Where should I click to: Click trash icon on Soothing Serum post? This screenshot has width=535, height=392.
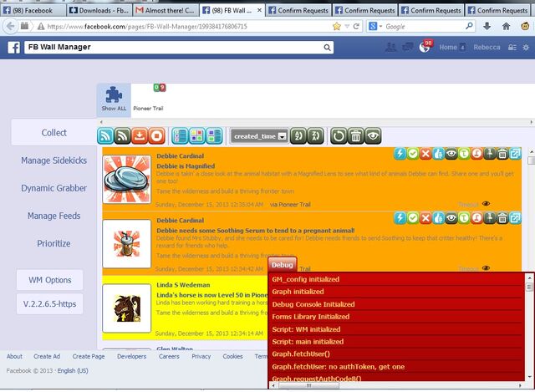(502, 218)
